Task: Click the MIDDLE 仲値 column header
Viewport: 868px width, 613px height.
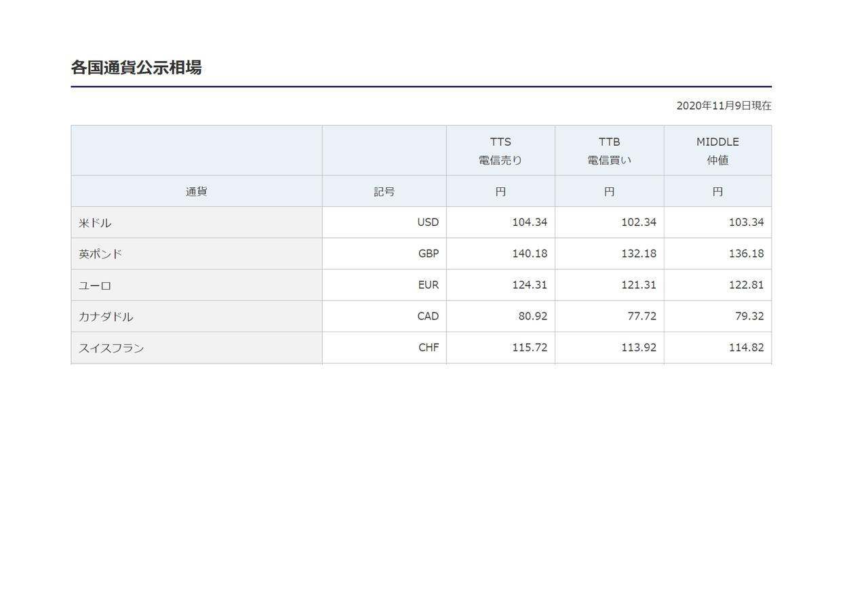Action: tap(717, 151)
